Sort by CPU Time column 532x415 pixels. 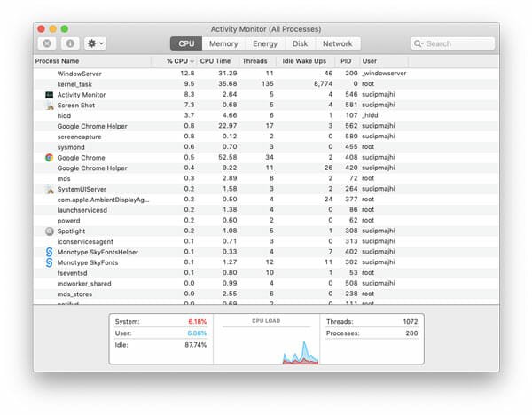[x=218, y=61]
